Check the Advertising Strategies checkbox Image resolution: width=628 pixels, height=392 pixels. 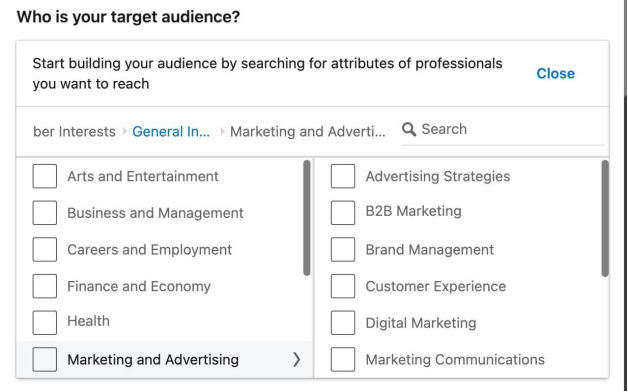[343, 176]
